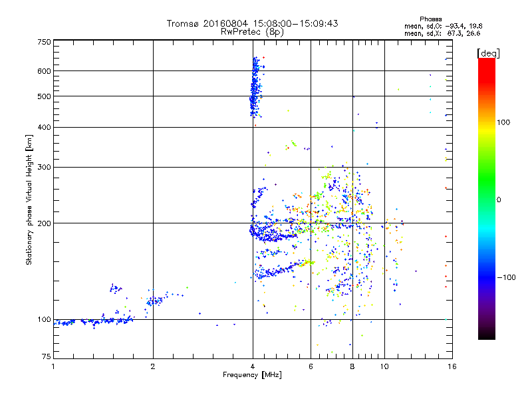532x399 pixels.
Task: Click the x-axis tick label '2'
Action: point(153,366)
